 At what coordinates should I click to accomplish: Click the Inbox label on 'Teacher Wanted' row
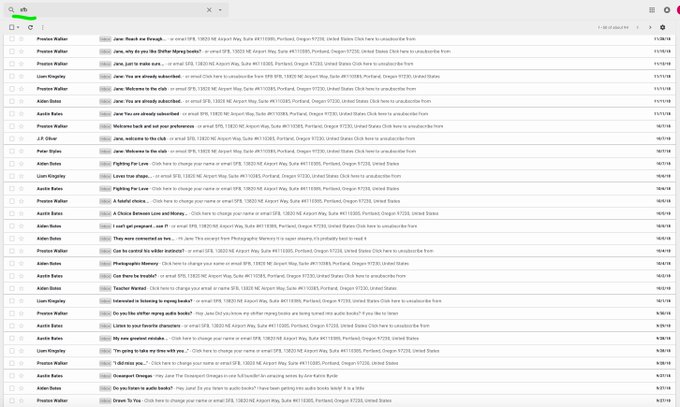coord(105,288)
